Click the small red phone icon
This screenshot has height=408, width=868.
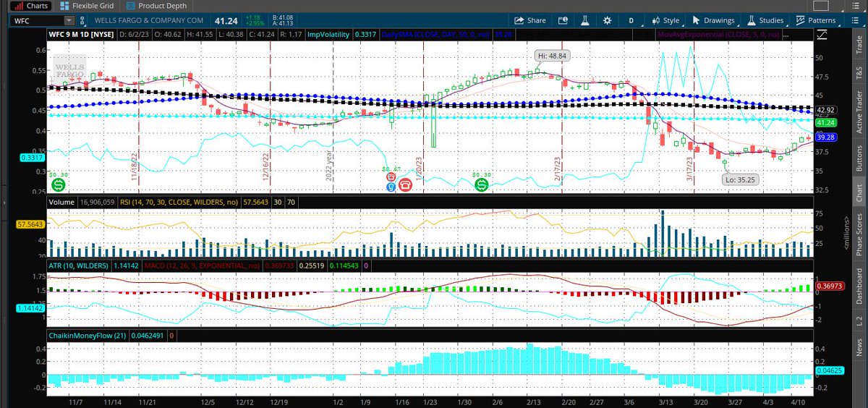[391, 177]
